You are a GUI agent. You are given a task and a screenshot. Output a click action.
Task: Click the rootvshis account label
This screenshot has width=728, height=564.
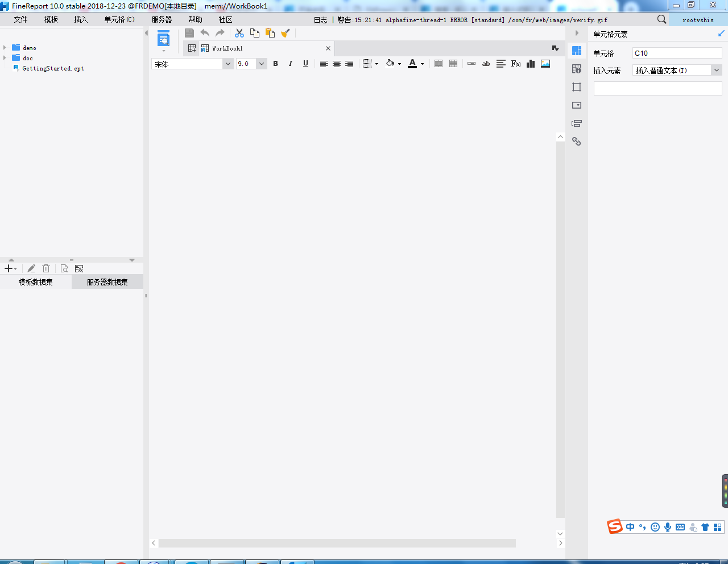pos(698,20)
